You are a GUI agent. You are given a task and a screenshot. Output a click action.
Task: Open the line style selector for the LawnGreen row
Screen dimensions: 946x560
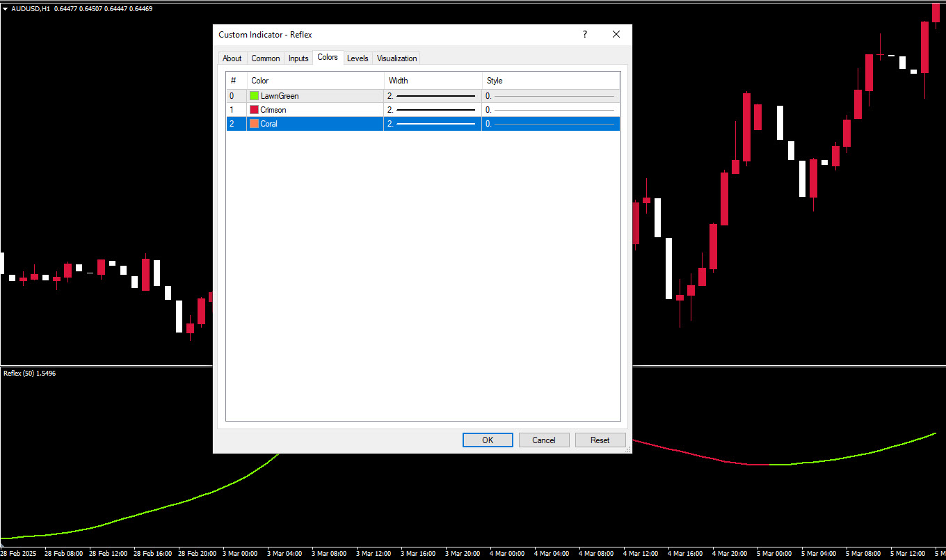click(550, 96)
